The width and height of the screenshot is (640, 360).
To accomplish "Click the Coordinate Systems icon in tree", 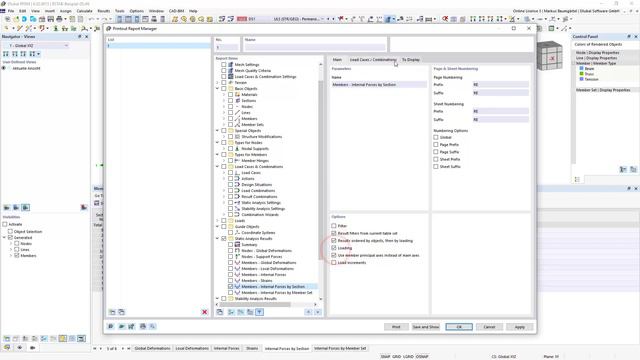I will click(237, 233).
